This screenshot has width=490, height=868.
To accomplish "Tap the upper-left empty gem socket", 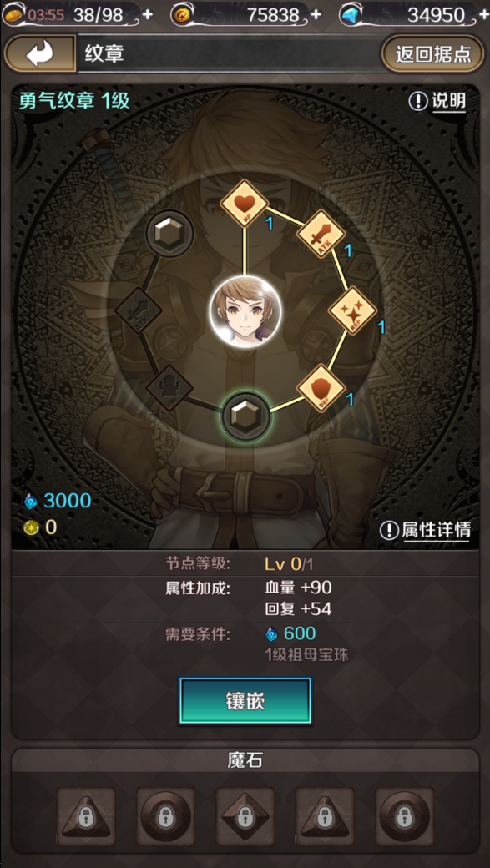I will pos(169,234).
